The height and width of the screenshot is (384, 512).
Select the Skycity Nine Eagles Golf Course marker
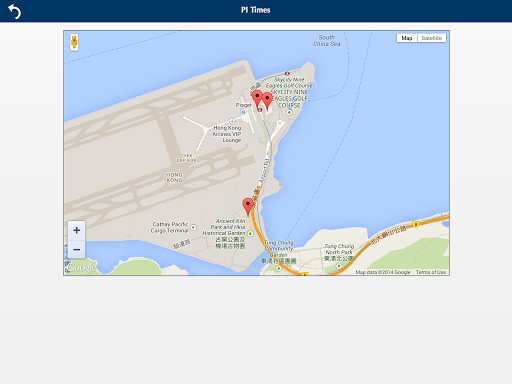point(289,113)
